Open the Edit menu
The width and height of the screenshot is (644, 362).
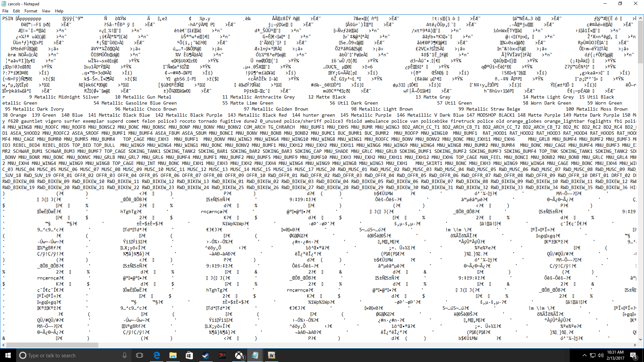16,11
